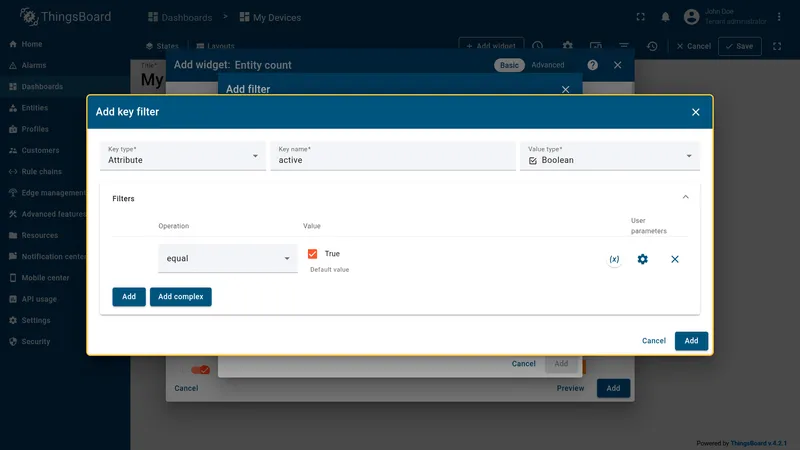Click My Devices breadcrumb
Viewport: 800px width, 450px height.
[x=270, y=17]
